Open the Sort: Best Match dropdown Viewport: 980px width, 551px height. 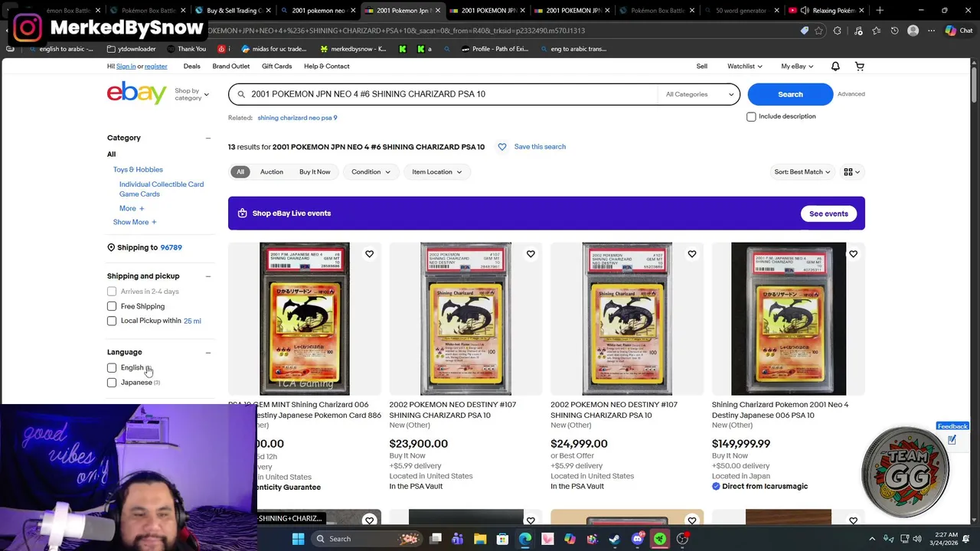tap(802, 172)
